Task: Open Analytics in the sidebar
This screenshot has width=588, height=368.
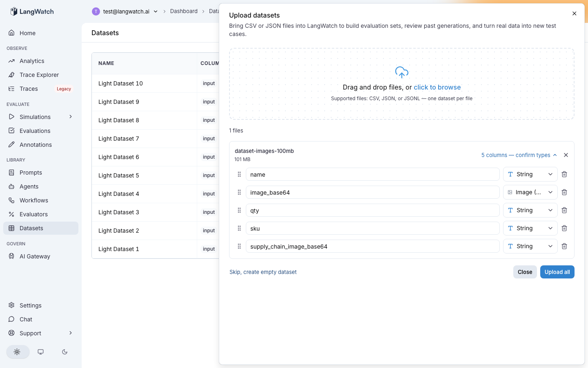Action: click(41, 61)
